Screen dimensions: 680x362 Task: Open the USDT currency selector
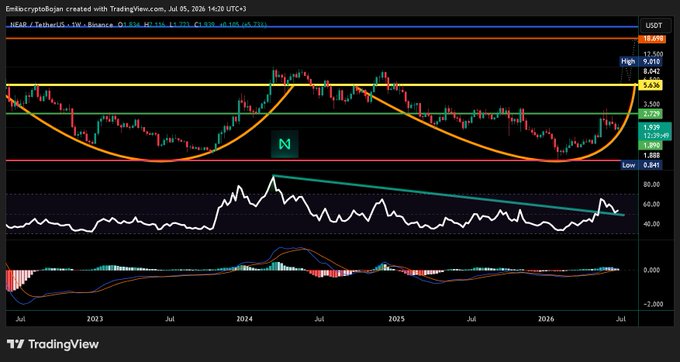(654, 26)
